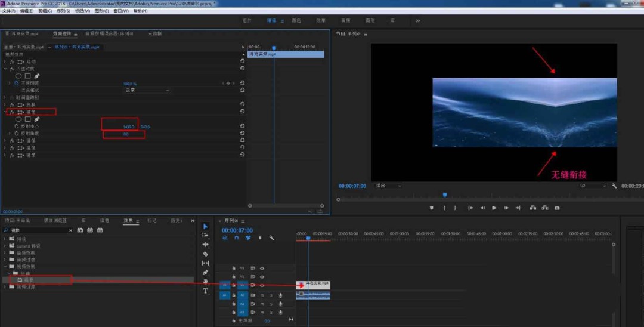
Task: Add marker in program monitor
Action: (431, 208)
